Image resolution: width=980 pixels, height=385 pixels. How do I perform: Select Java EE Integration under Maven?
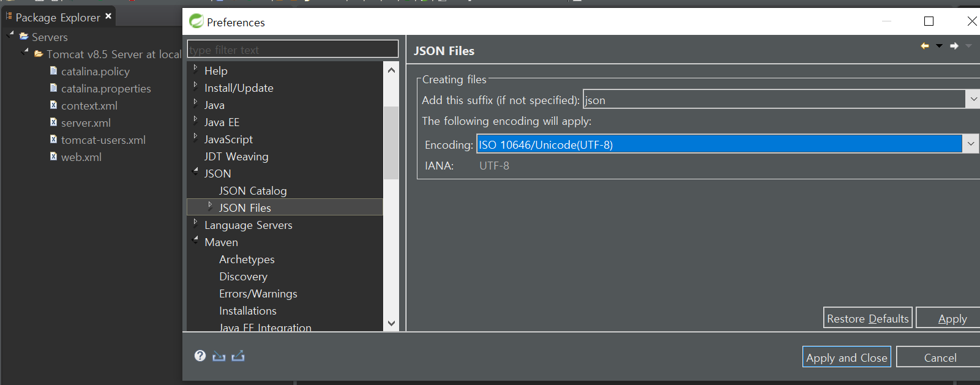[265, 327]
